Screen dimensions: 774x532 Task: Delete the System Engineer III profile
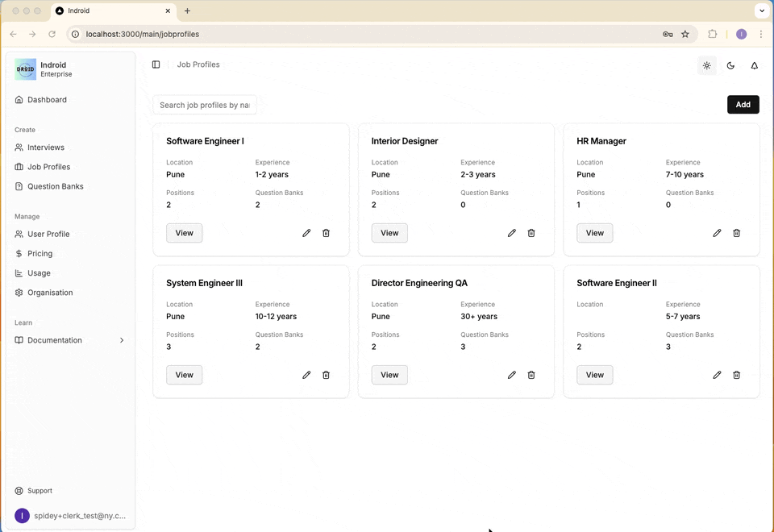click(x=326, y=375)
